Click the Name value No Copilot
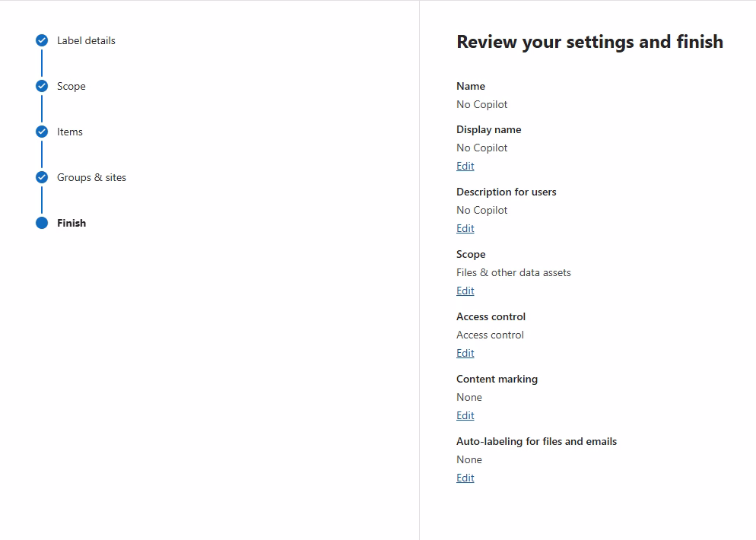Viewport: 756px width, 540px height. (481, 105)
